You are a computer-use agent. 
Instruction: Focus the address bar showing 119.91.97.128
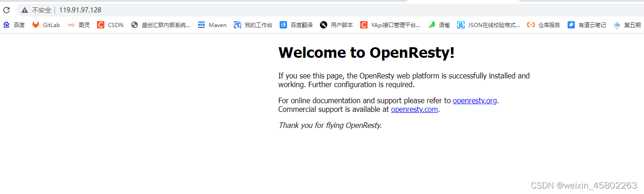[x=330, y=10]
